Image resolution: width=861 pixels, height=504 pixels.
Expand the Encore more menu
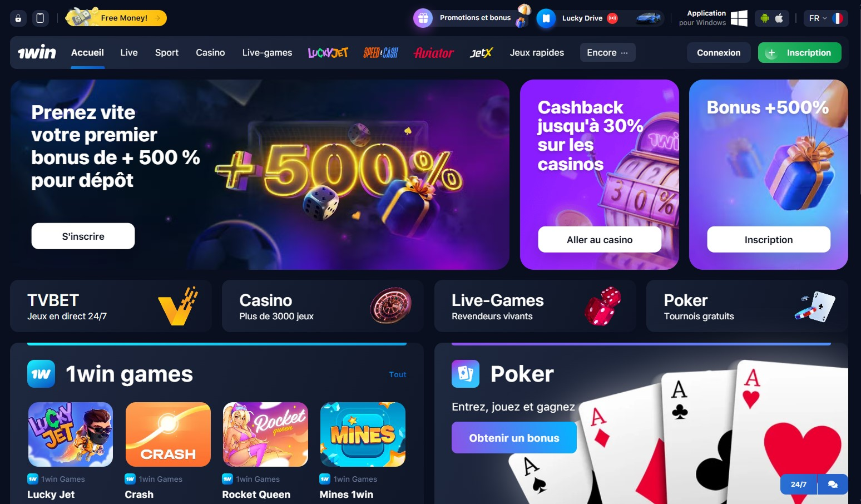(x=607, y=53)
